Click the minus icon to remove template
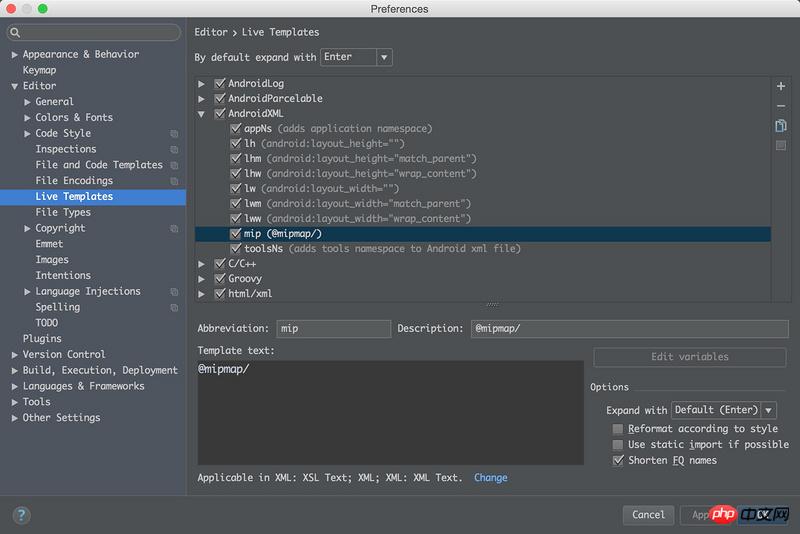The width and height of the screenshot is (800, 534). click(x=781, y=106)
